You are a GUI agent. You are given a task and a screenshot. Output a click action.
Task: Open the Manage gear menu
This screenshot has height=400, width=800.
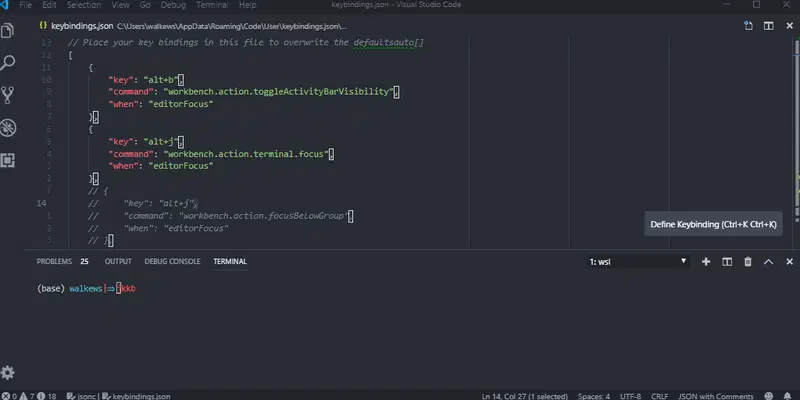pyautogui.click(x=8, y=372)
